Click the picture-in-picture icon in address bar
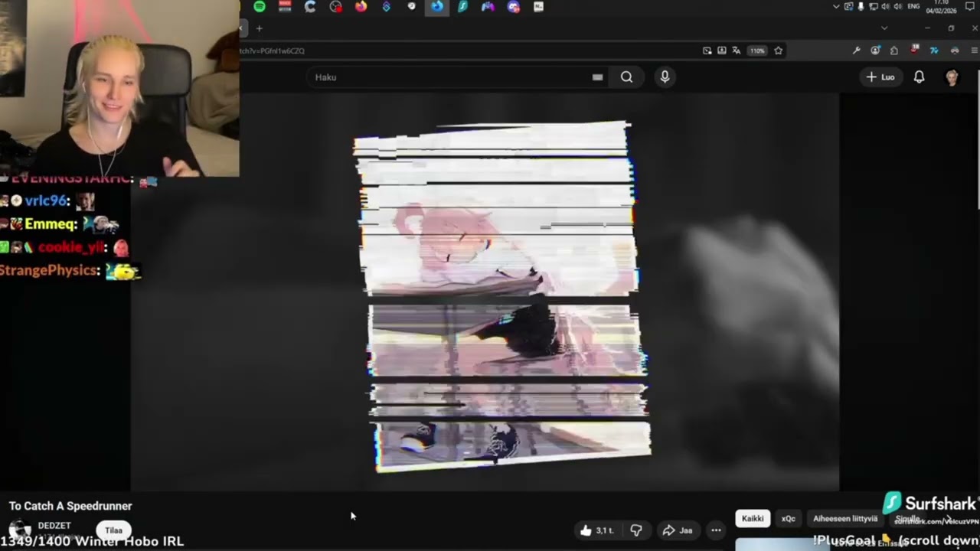 tap(707, 51)
